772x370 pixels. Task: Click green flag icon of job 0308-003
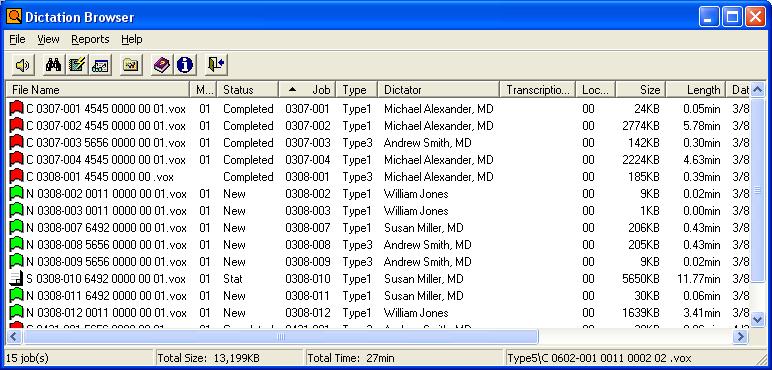(x=17, y=211)
